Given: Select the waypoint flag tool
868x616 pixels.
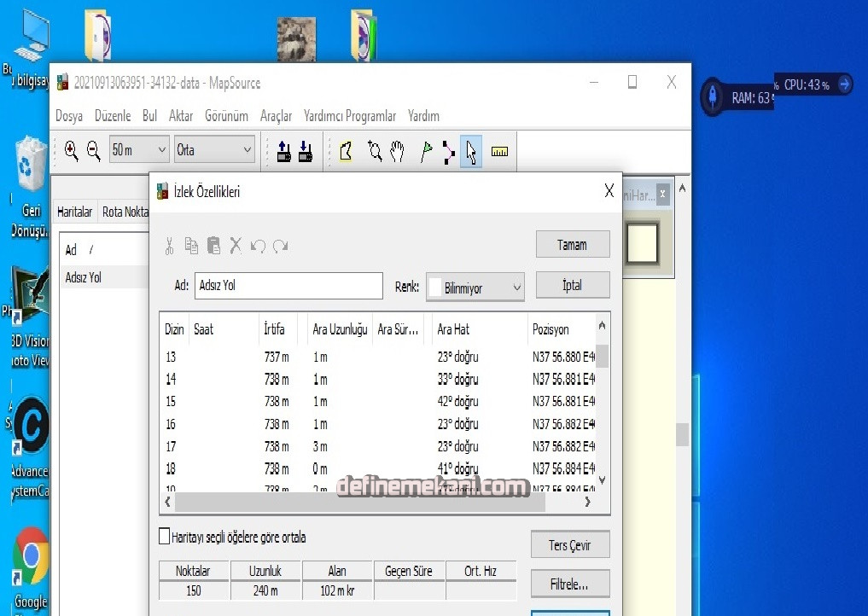Looking at the screenshot, I should point(426,152).
